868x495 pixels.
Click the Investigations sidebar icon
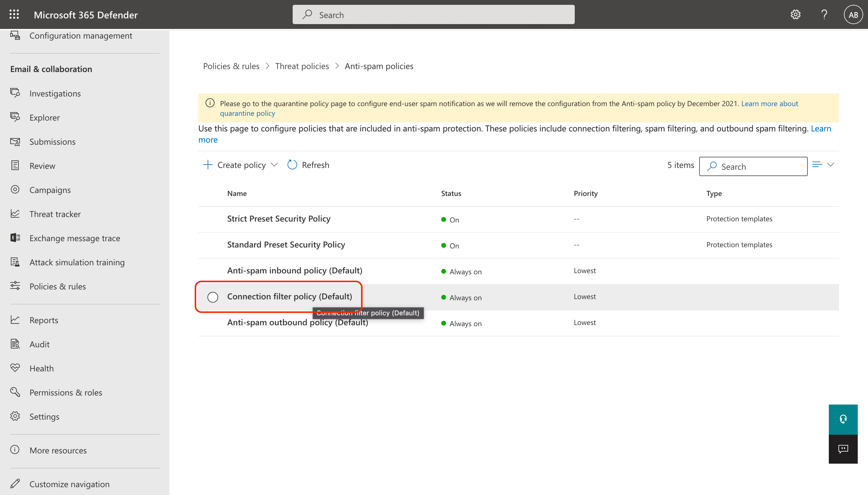tap(15, 93)
